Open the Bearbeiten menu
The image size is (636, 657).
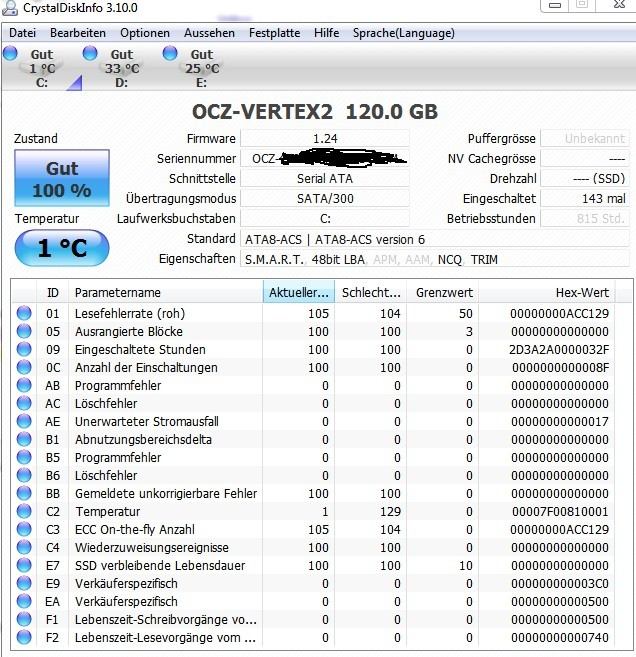[x=78, y=33]
